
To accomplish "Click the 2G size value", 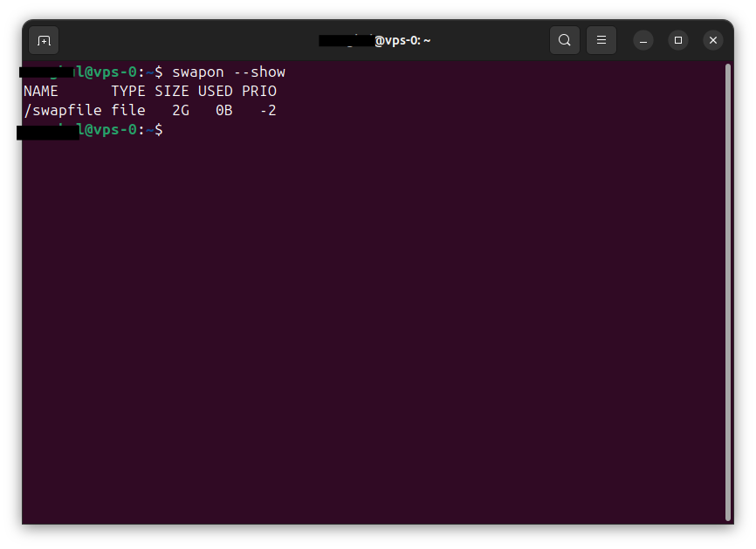I will point(181,110).
